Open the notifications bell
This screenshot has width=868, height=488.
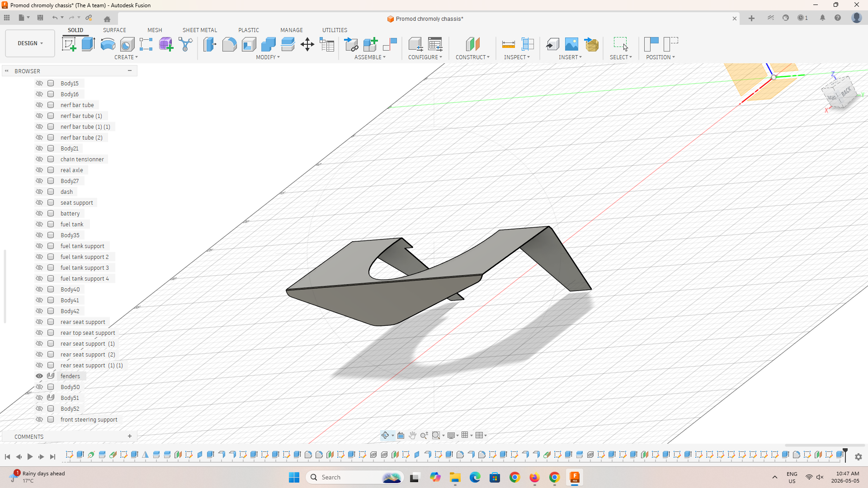point(822,18)
